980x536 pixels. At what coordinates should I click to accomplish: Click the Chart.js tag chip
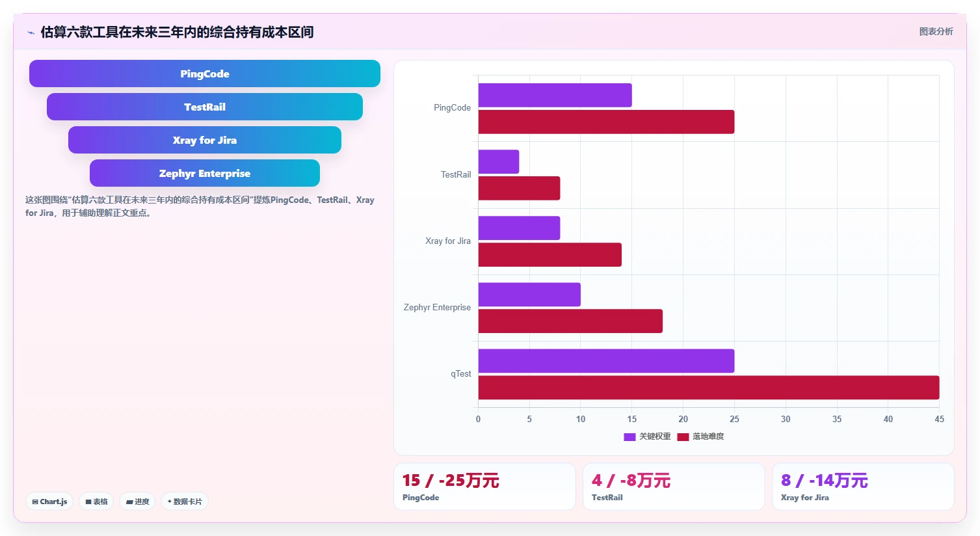click(49, 502)
